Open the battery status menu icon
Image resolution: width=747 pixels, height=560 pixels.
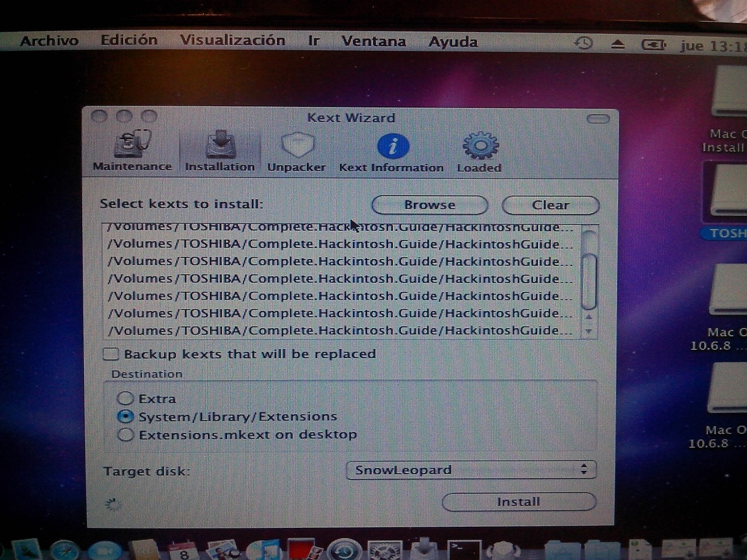coord(654,44)
